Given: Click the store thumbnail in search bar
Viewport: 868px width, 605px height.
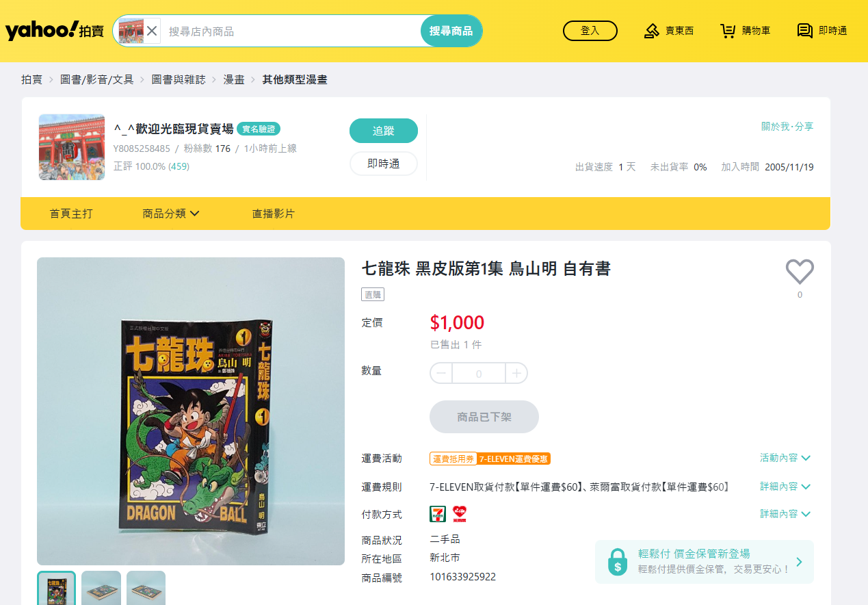Looking at the screenshot, I should pos(131,31).
